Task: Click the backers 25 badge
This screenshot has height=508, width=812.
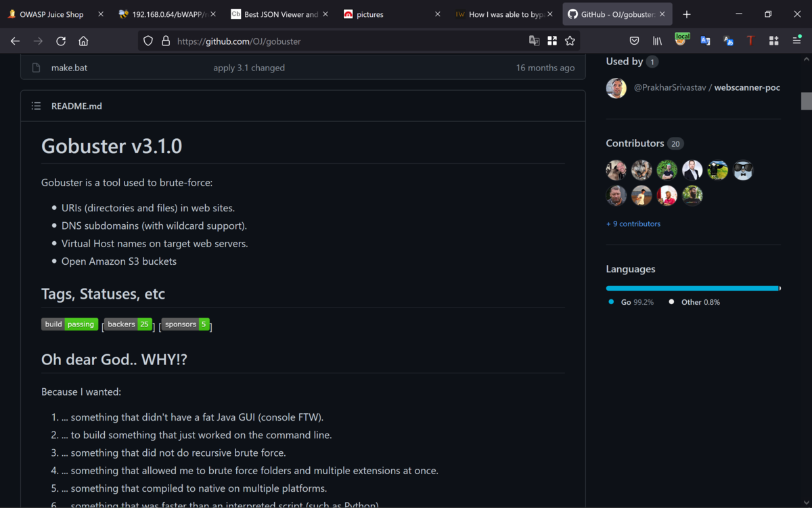Action: click(128, 324)
